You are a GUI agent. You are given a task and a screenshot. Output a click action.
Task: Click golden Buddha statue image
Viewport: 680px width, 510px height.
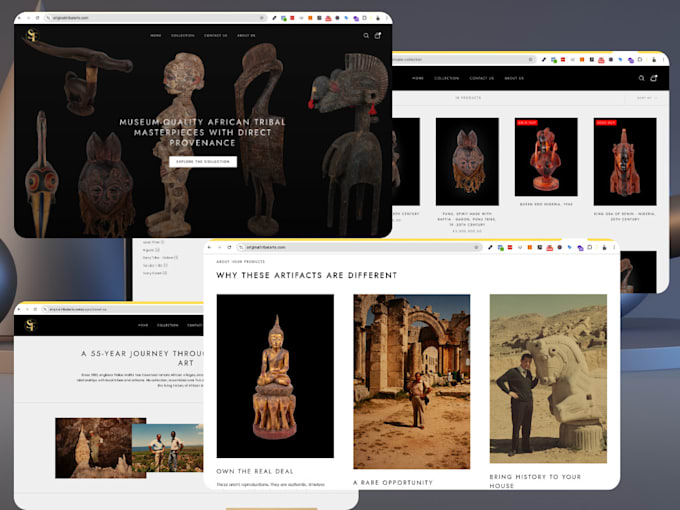coord(275,376)
